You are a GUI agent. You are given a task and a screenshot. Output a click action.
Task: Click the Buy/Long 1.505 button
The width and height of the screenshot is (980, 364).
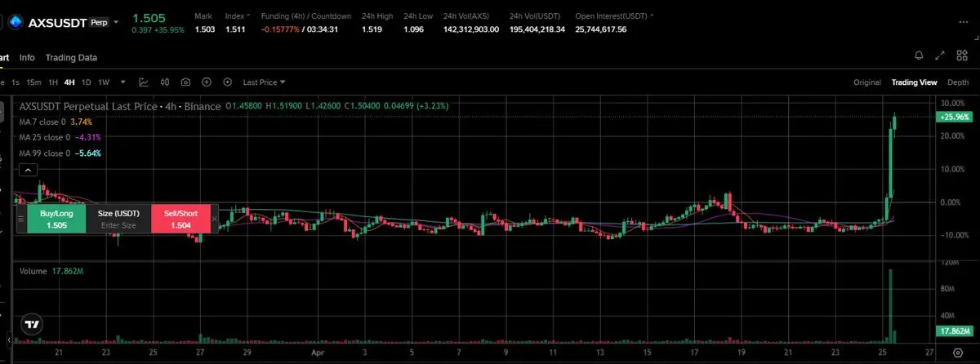56,219
